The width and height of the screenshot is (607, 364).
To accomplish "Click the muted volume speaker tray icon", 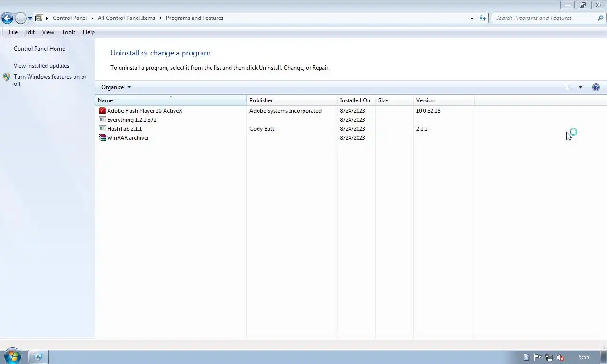I will [561, 357].
